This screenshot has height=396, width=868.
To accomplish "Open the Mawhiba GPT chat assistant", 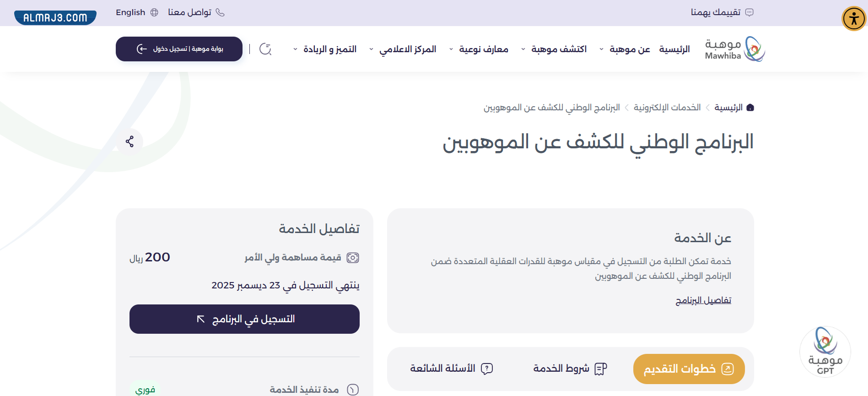I will click(x=825, y=352).
